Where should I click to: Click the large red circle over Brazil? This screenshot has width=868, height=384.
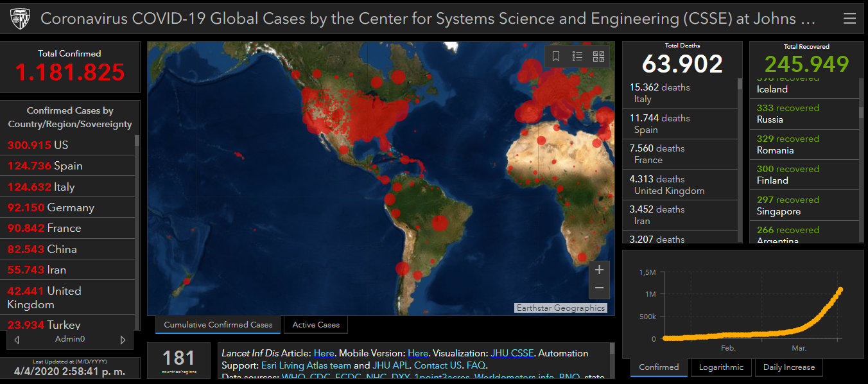(x=440, y=223)
